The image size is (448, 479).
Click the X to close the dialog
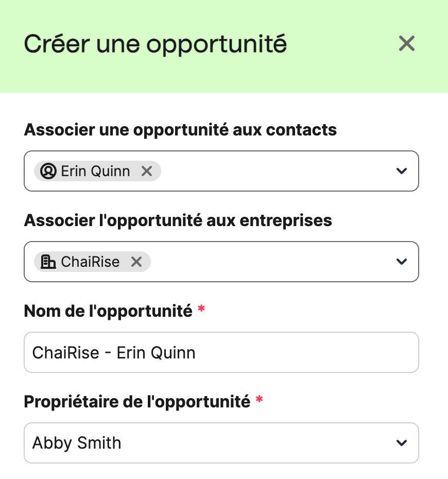coord(406,44)
